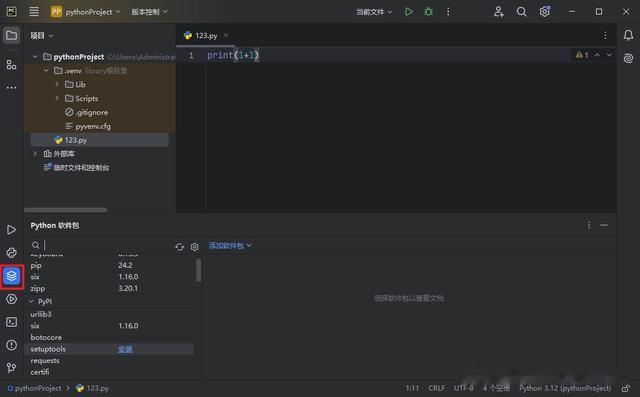The image size is (640, 397).
Task: Open the Structure tool window
Action: point(11,64)
